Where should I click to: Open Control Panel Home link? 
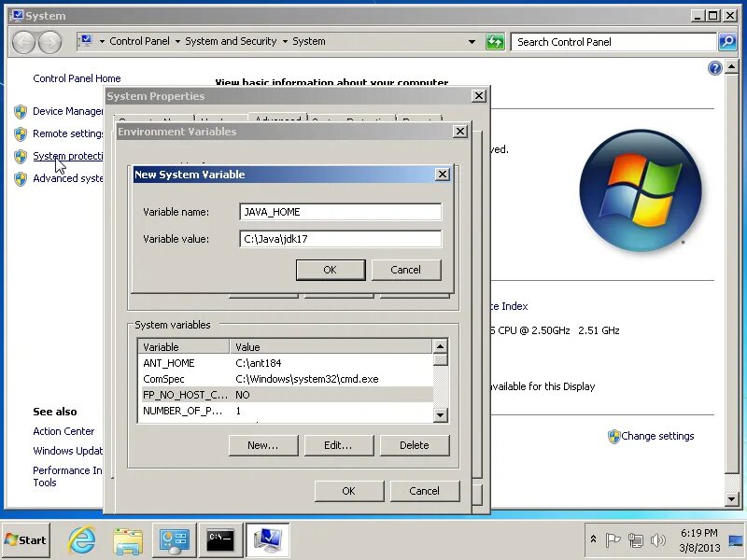[x=77, y=78]
